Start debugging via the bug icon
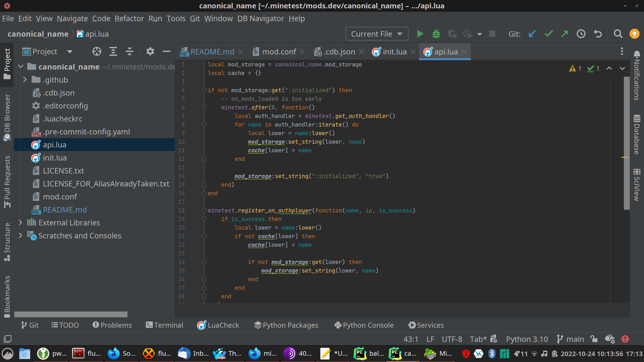 click(x=436, y=34)
